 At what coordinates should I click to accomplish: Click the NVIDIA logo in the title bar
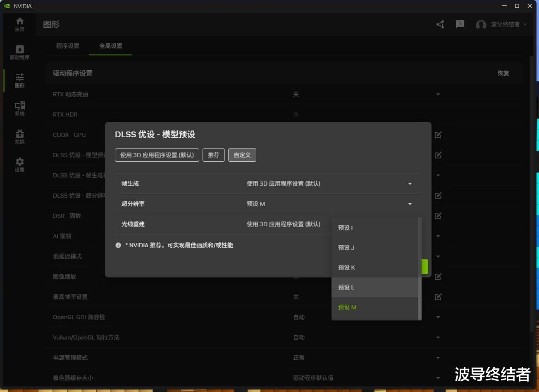[x=7, y=6]
